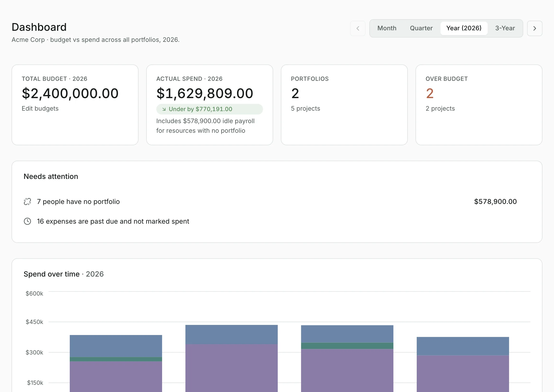The image size is (554, 392).
Task: Switch to the 3-Year view tab
Action: 505,28
